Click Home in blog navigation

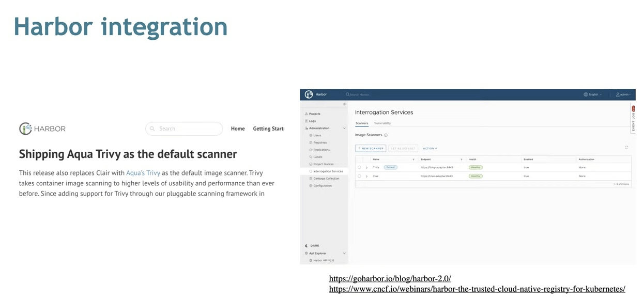click(x=238, y=129)
